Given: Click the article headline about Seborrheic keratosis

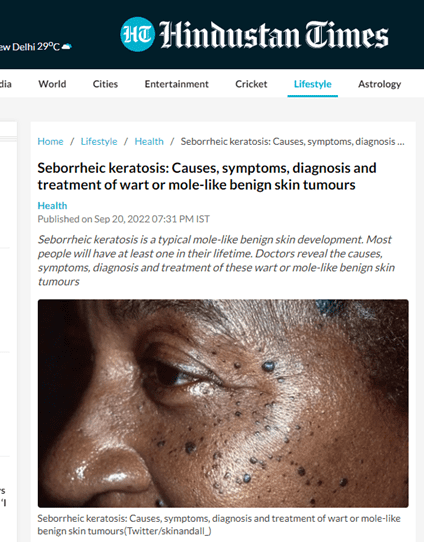Looking at the screenshot, I should (x=207, y=176).
